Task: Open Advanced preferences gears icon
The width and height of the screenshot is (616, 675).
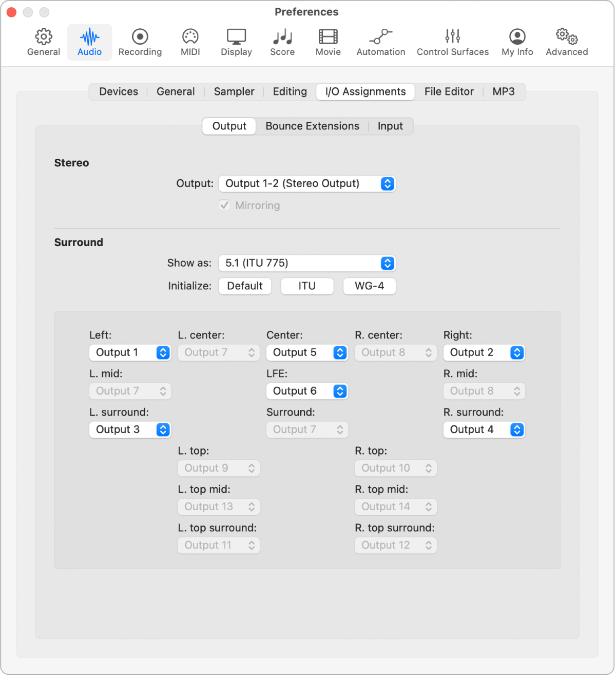Action: tap(567, 37)
